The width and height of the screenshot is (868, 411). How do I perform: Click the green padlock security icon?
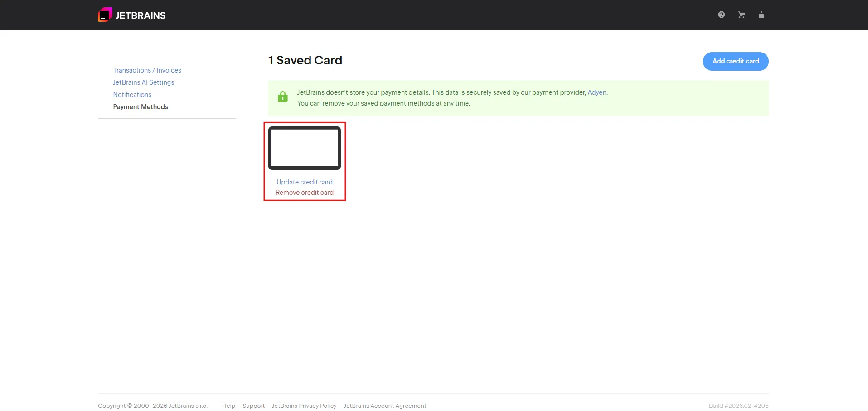pyautogui.click(x=283, y=97)
